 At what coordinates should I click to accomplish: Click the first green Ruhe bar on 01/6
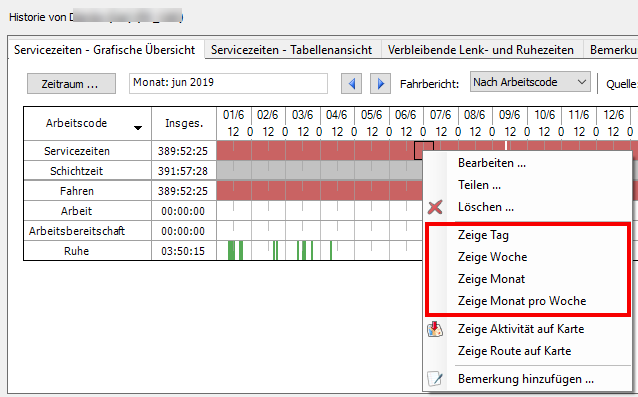point(232,251)
